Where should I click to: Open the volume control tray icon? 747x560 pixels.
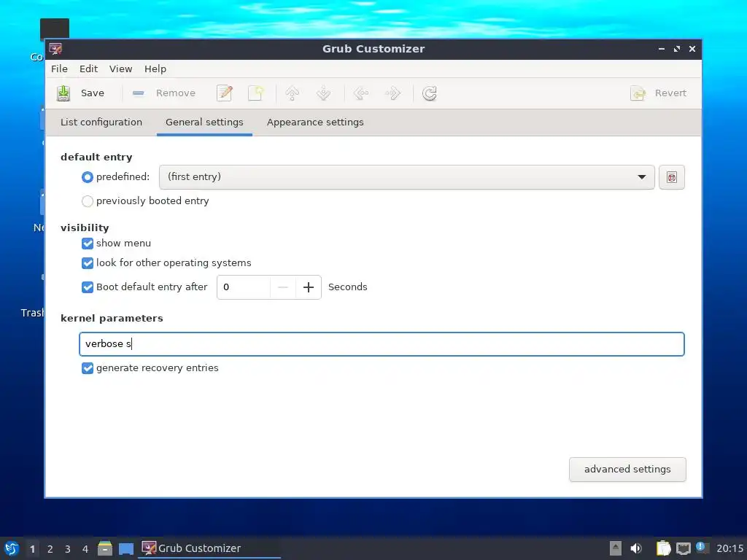pos(636,548)
